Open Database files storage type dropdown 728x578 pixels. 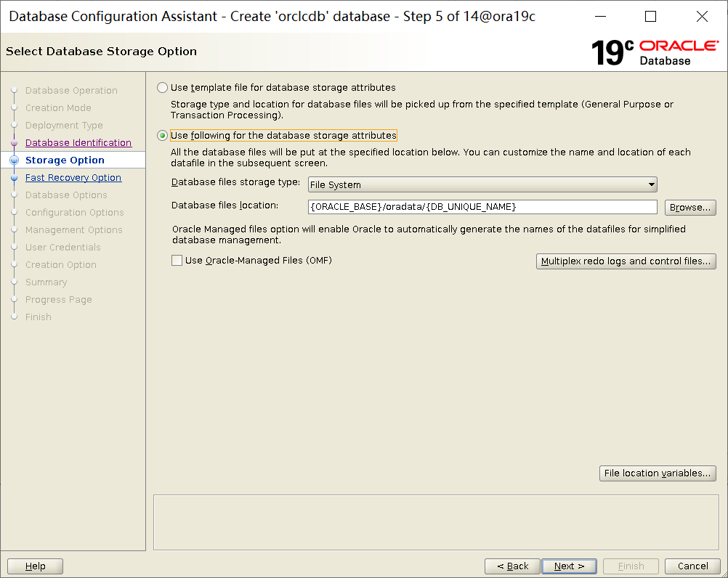click(482, 184)
